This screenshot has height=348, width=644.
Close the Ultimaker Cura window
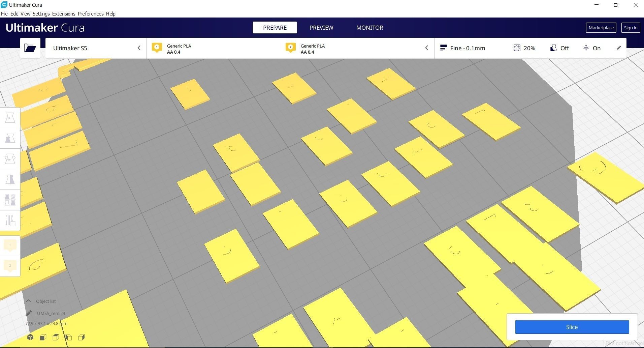click(636, 5)
